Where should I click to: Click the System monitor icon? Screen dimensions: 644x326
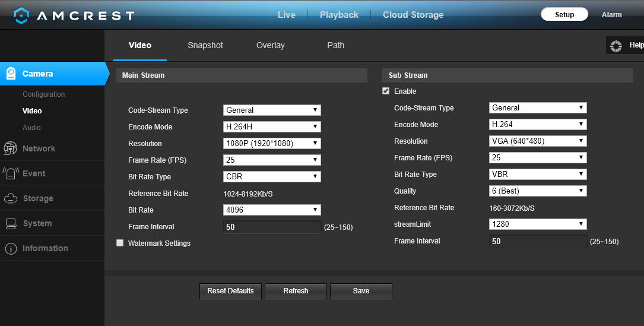pyautogui.click(x=11, y=224)
